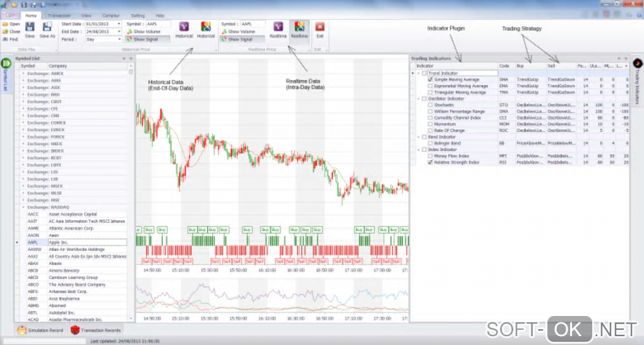Screen dimensions: 644x345
Task: Sort by Company column header
Action: pyautogui.click(x=87, y=66)
